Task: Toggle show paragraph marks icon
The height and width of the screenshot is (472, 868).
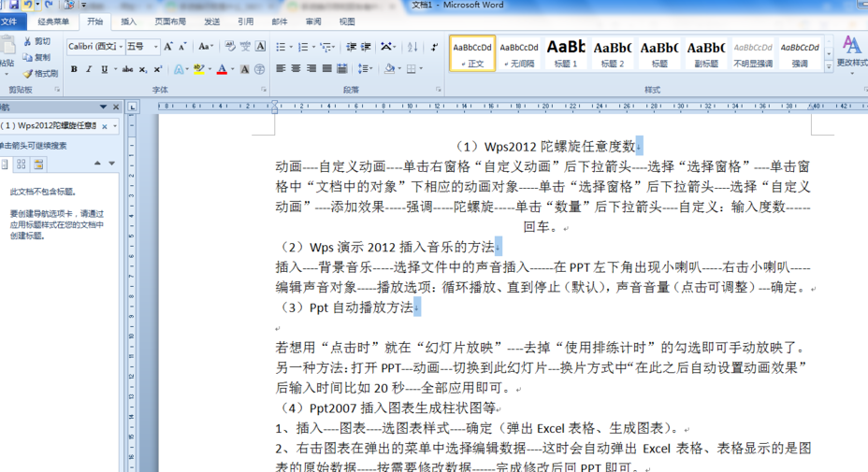Action: pos(435,47)
